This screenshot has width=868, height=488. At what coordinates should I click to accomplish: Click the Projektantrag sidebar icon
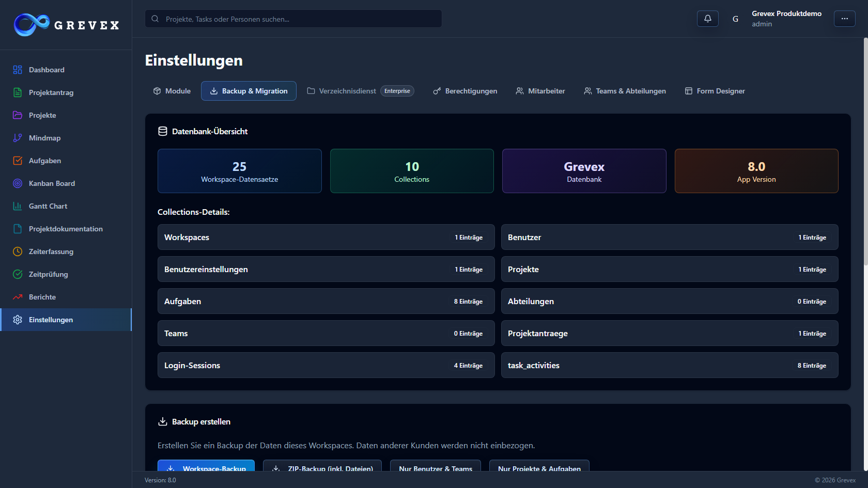tap(18, 92)
